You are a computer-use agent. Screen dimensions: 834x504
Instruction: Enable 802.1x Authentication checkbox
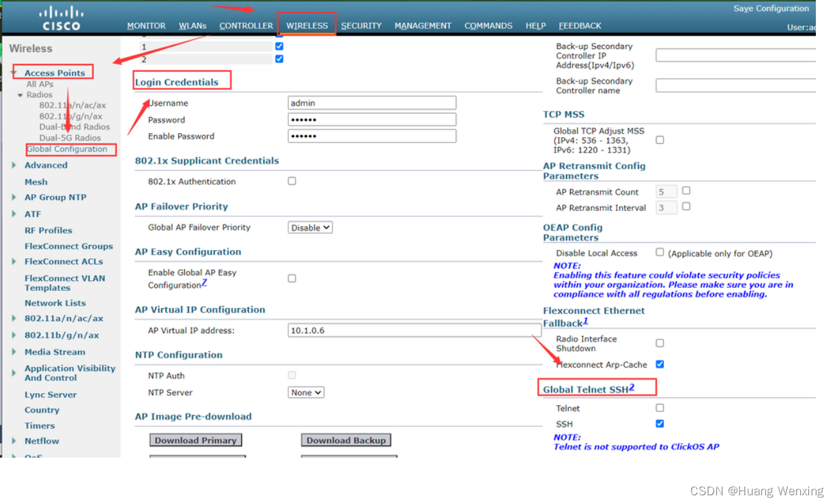coord(292,181)
